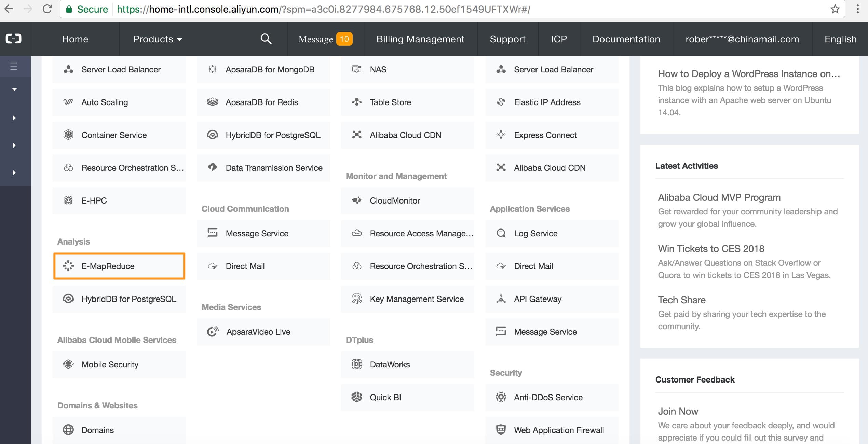Open Server Load Balancer above Elastic IP Address

pos(552,69)
